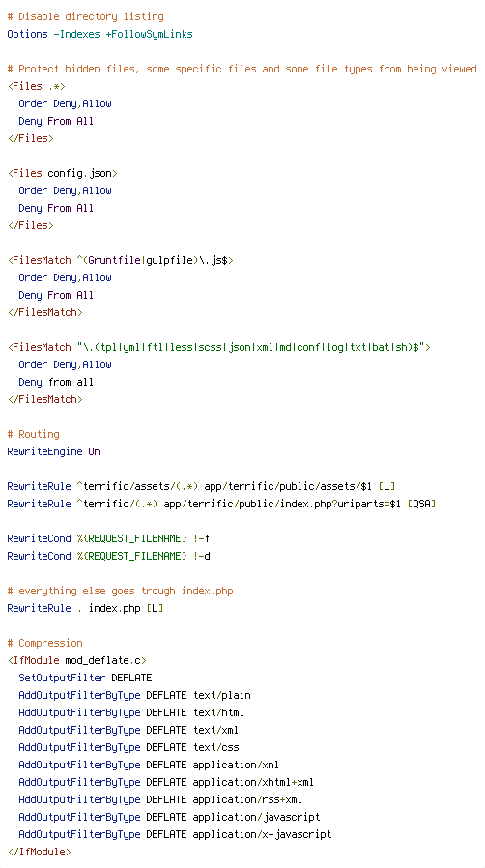Click the RewriteRule with uriparts query [QSA]
This screenshot has height=868, width=485.
pos(222,504)
